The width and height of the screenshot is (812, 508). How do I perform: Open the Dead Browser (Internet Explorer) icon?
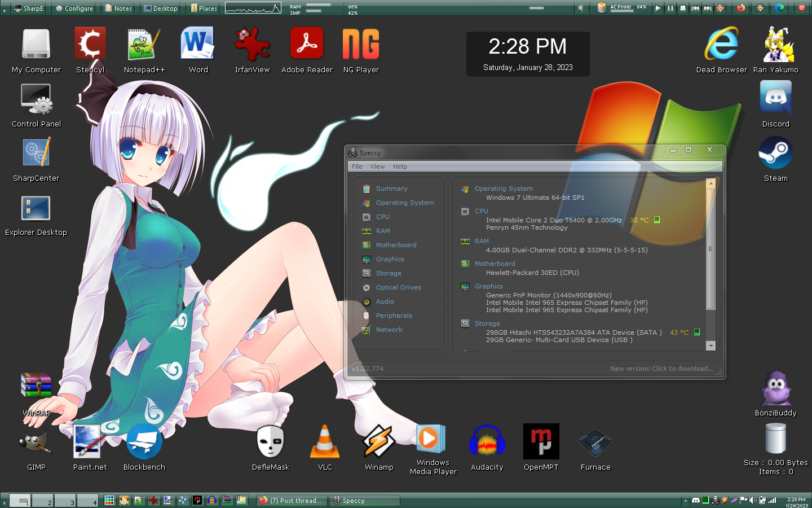pyautogui.click(x=722, y=51)
